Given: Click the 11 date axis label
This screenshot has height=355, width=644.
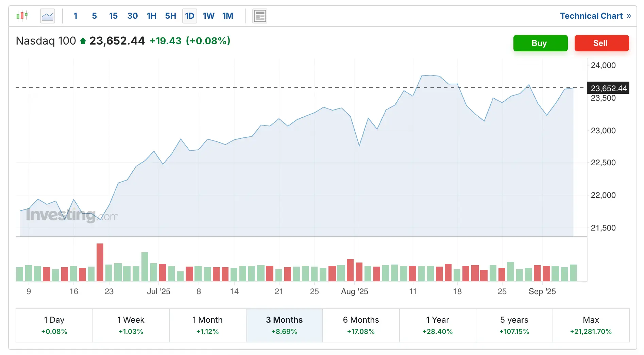Looking at the screenshot, I should [413, 291].
